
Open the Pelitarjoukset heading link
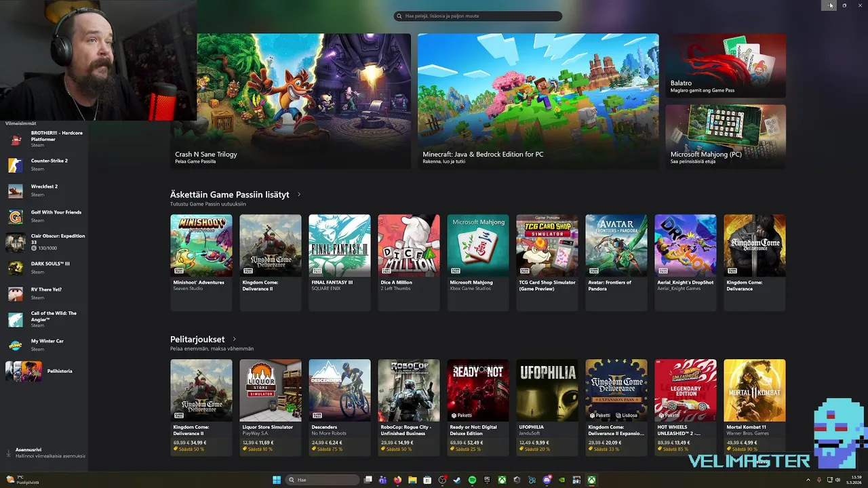(197, 339)
